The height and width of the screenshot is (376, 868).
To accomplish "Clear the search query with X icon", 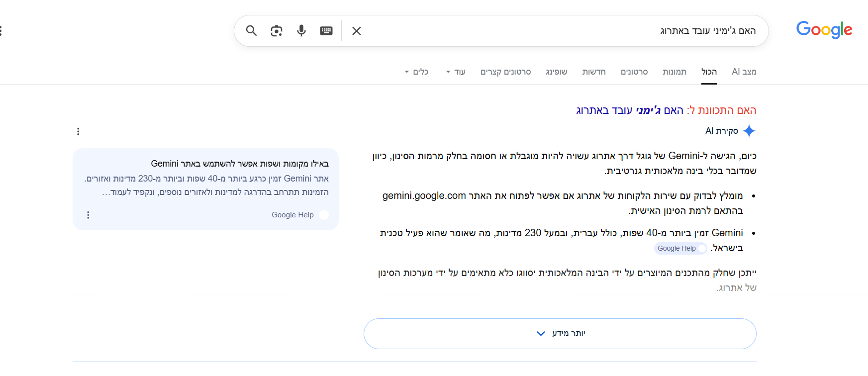I will [357, 31].
